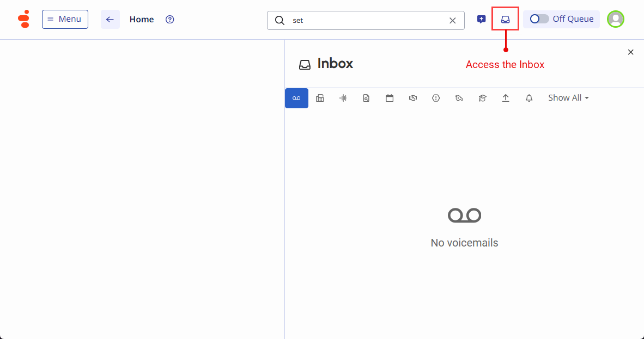Screen dimensions: 644x339
Task: Open the document search tab
Action: pyautogui.click(x=366, y=98)
